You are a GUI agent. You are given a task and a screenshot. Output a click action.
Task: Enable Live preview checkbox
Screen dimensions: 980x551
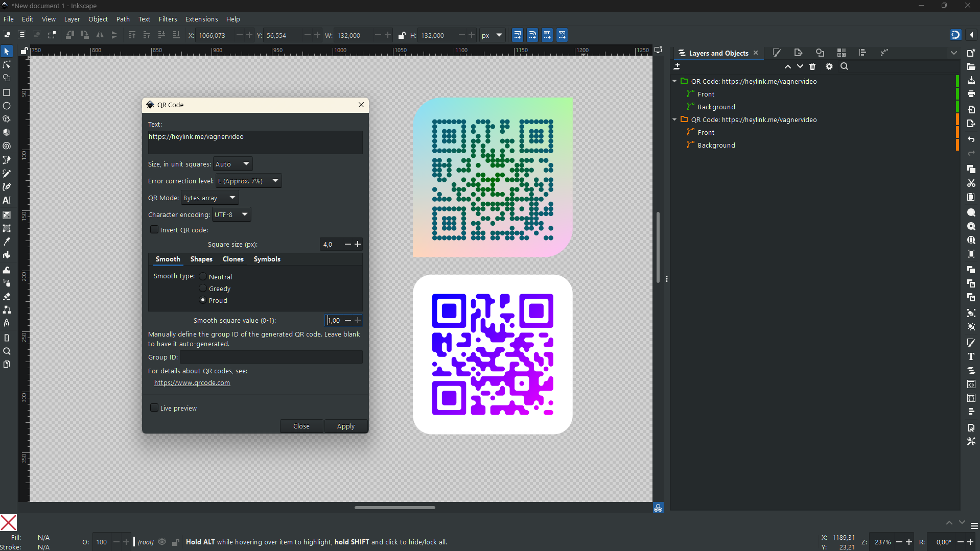point(154,408)
